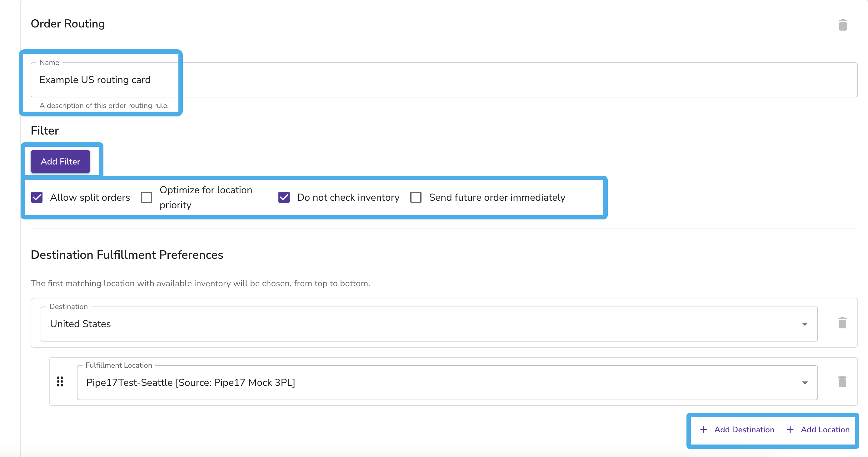Open the Destination dropdown showing United States
The width and height of the screenshot is (868, 457).
tap(429, 324)
